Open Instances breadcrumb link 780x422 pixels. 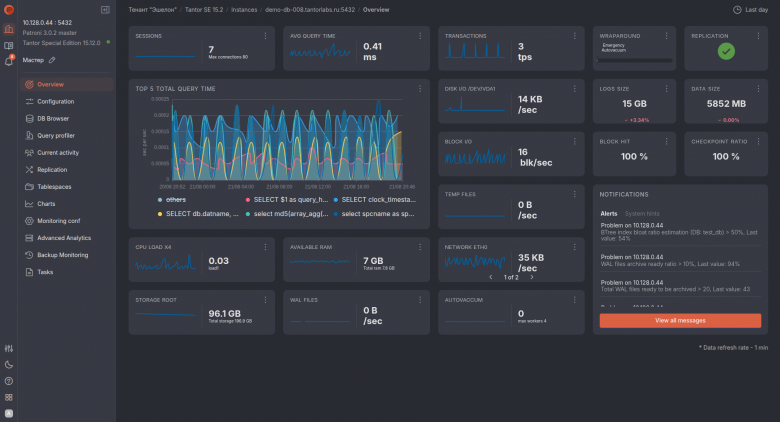click(x=244, y=10)
